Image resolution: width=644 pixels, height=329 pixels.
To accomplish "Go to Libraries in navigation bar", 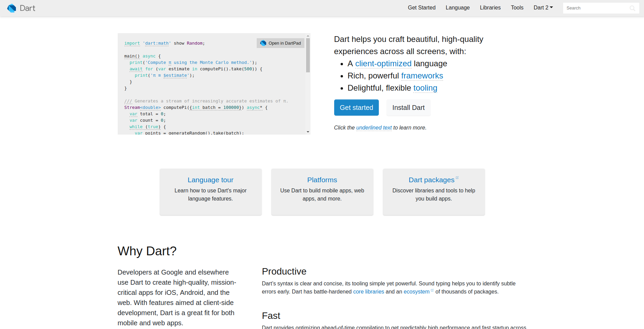I will (490, 7).
